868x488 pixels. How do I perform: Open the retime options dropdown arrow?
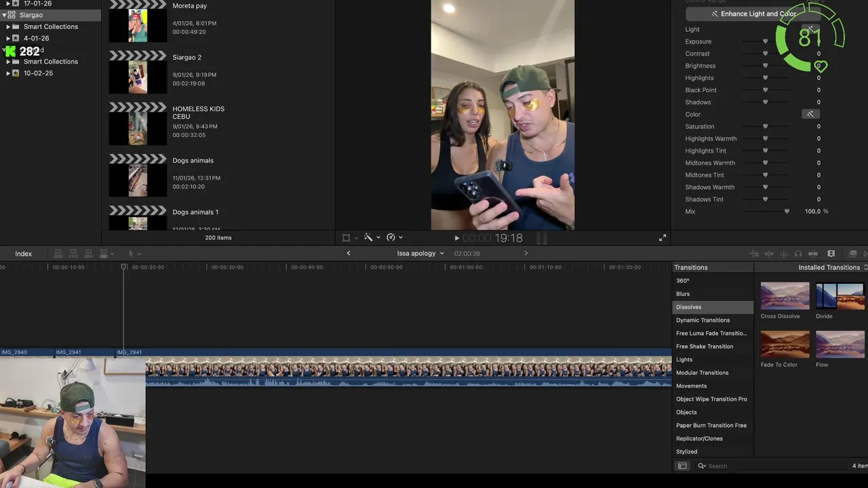400,237
